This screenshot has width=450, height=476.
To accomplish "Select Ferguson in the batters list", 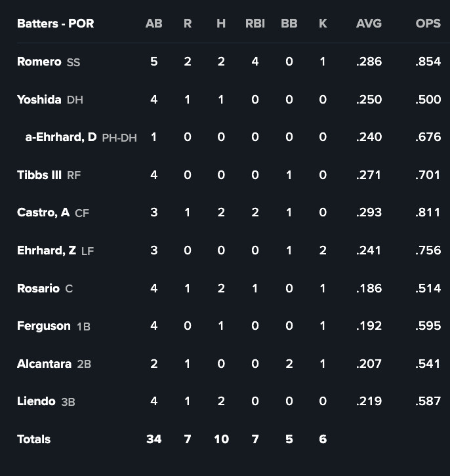I will click(x=44, y=326).
